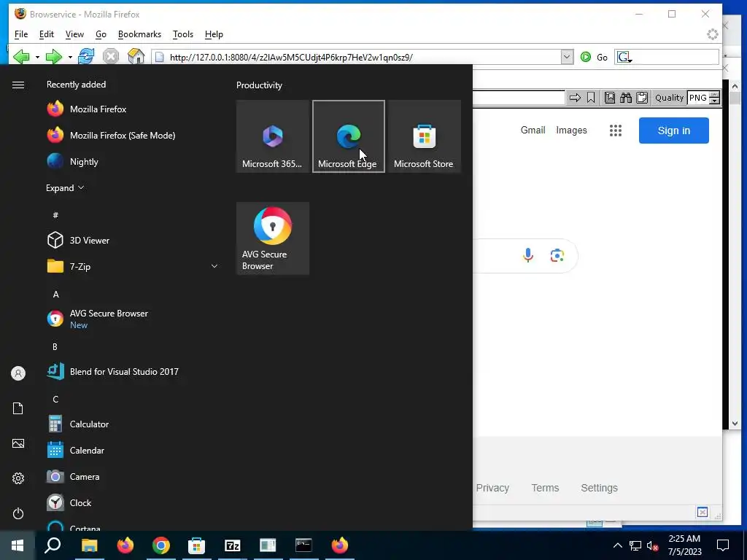This screenshot has width=747, height=560.
Task: Open the Go menu
Action: click(x=101, y=34)
